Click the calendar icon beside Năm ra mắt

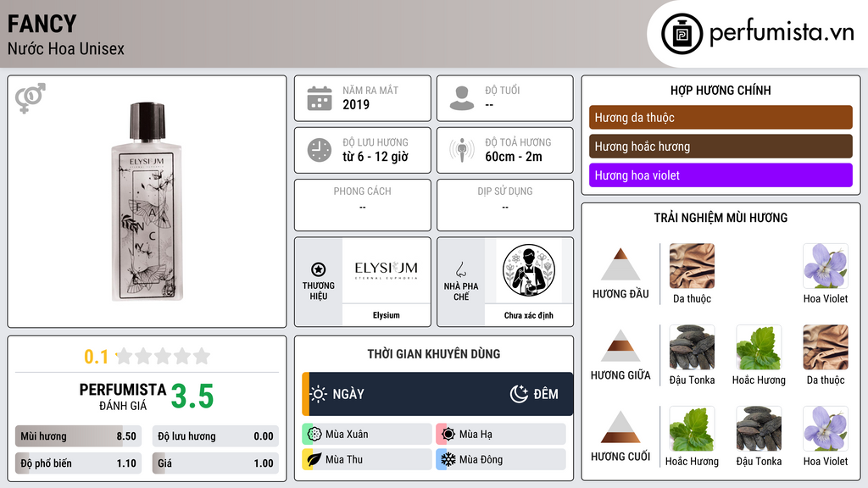pos(320,98)
